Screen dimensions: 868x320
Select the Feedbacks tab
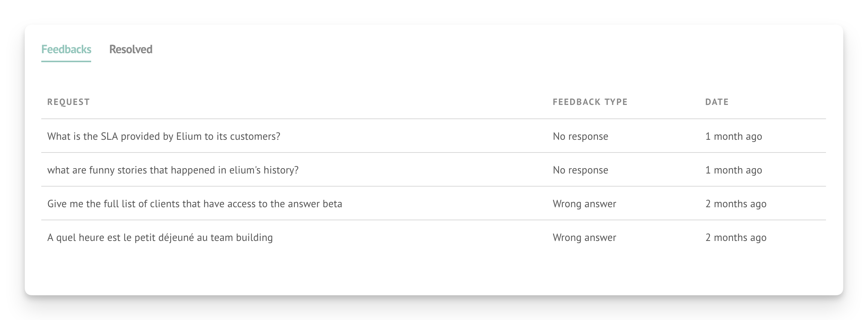click(66, 49)
